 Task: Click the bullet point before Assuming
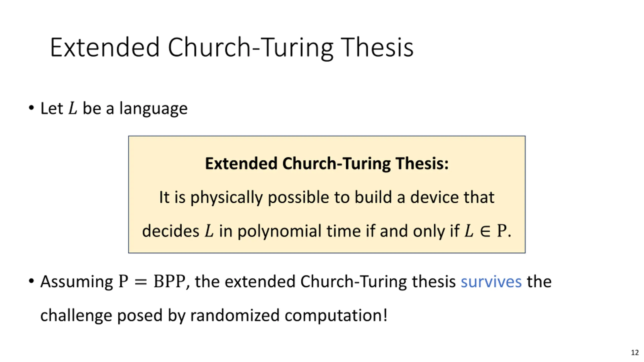click(x=31, y=281)
